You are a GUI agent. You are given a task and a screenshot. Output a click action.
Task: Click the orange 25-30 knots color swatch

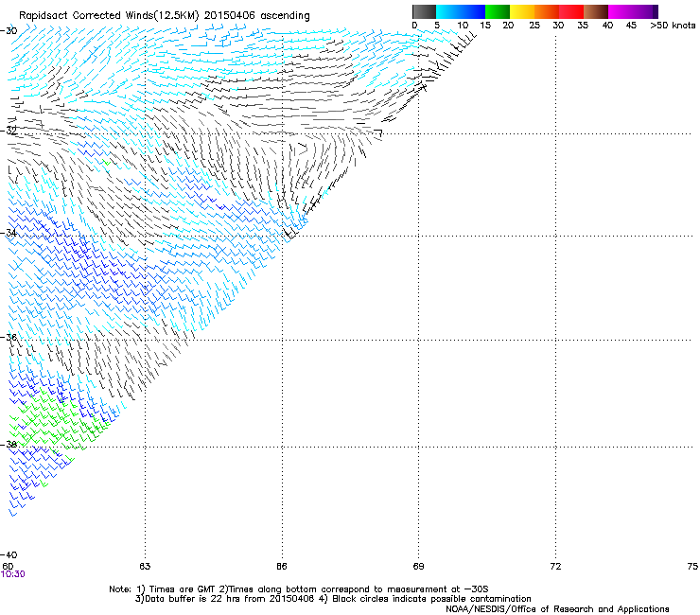click(x=547, y=11)
